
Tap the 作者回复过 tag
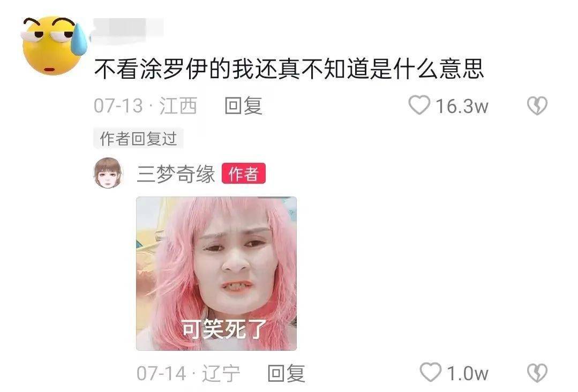click(138, 139)
